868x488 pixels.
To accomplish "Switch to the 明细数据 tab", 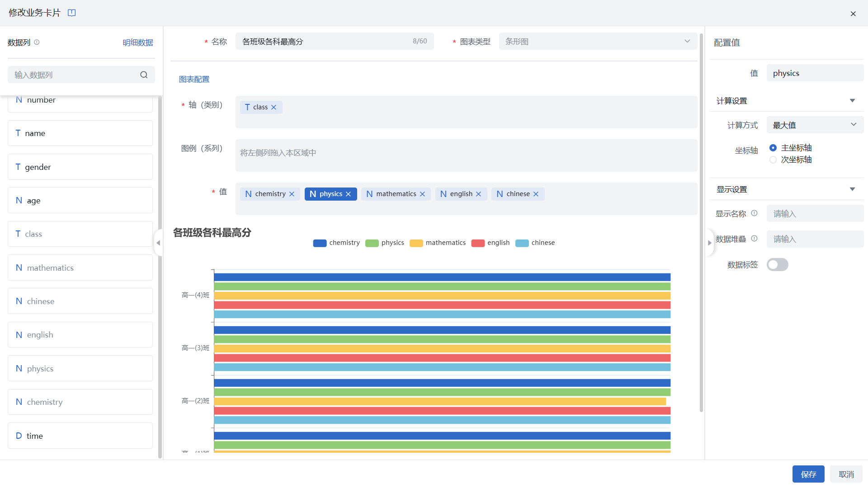I will [138, 42].
